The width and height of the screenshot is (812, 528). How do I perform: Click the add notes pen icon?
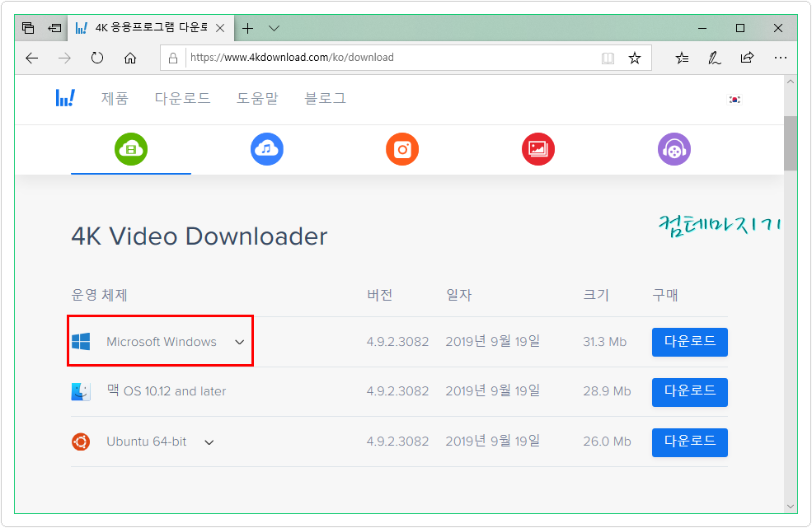coord(715,58)
